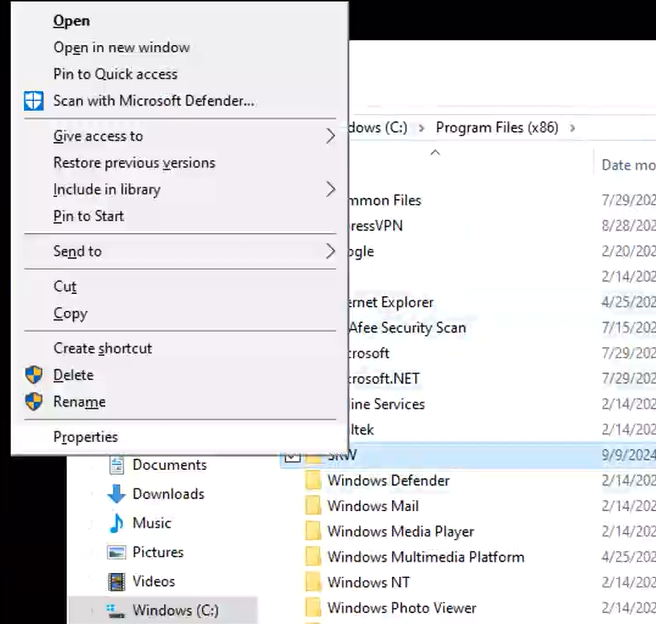656x624 pixels.
Task: Click the Windows Photo Viewer folder icon
Action: point(313,608)
